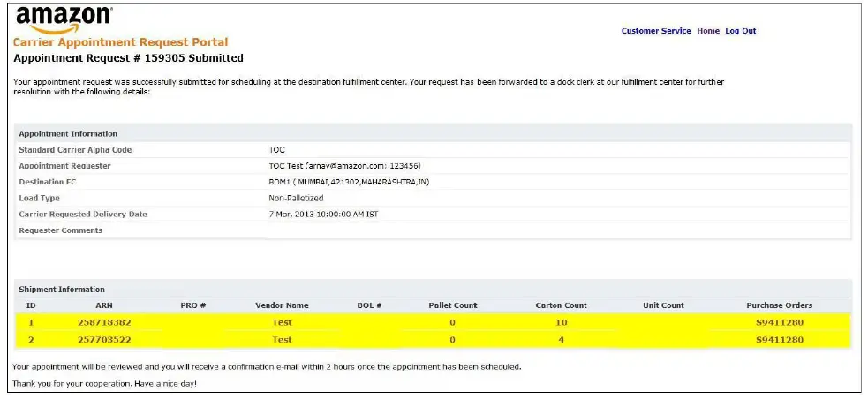Click the Load Type label
The image size is (868, 399).
[x=40, y=198]
